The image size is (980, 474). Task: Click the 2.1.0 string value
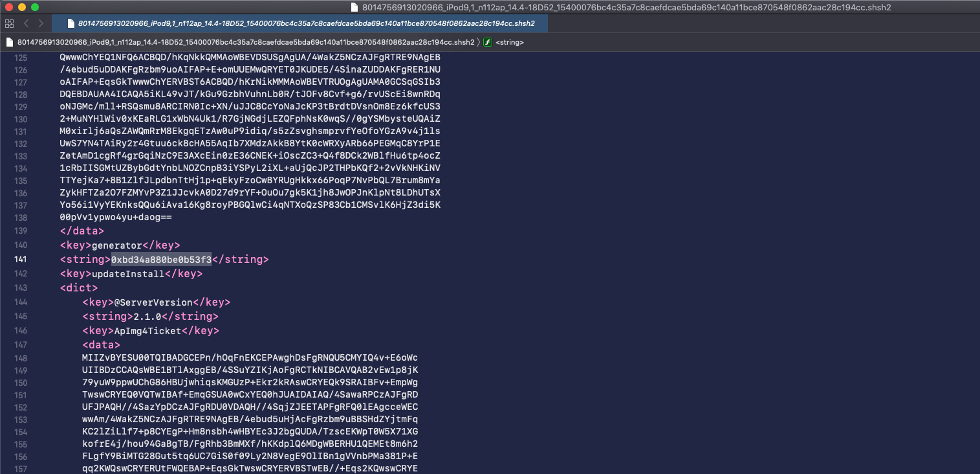point(147,317)
